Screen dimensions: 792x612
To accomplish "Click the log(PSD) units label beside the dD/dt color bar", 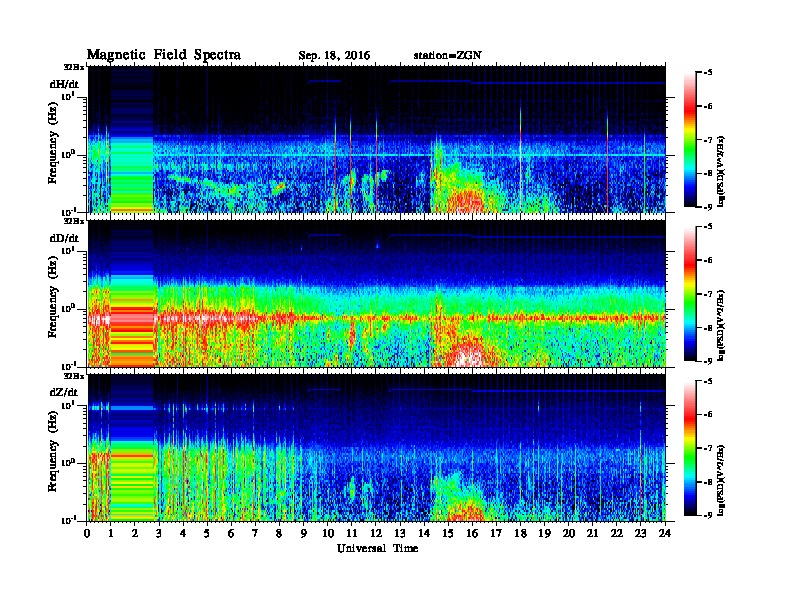I will [x=722, y=326].
